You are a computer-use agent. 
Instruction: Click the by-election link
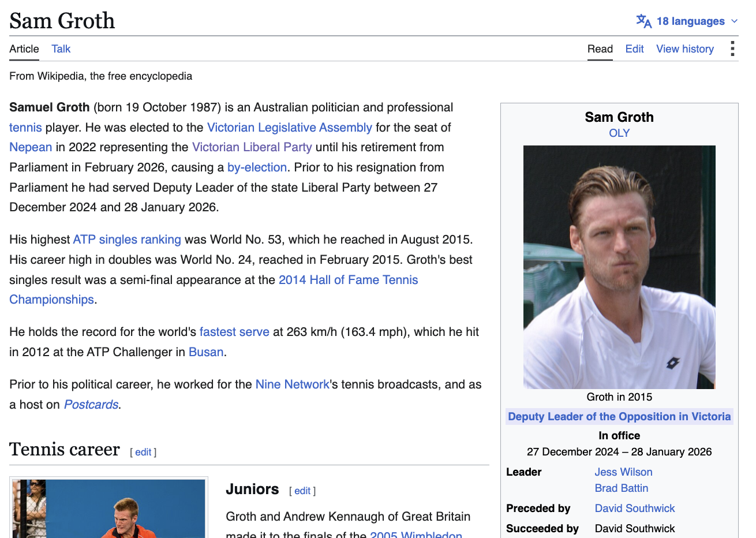pos(257,167)
